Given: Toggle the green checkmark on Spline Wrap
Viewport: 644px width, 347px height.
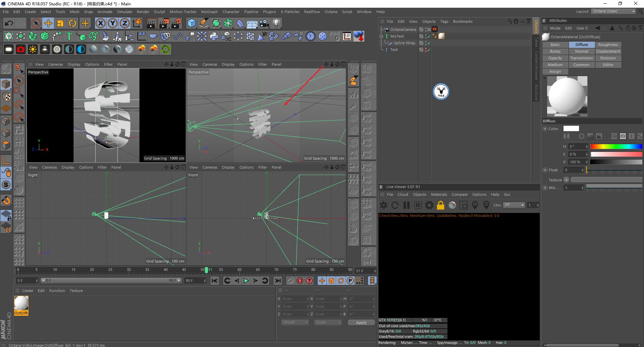Looking at the screenshot, I should click(428, 43).
